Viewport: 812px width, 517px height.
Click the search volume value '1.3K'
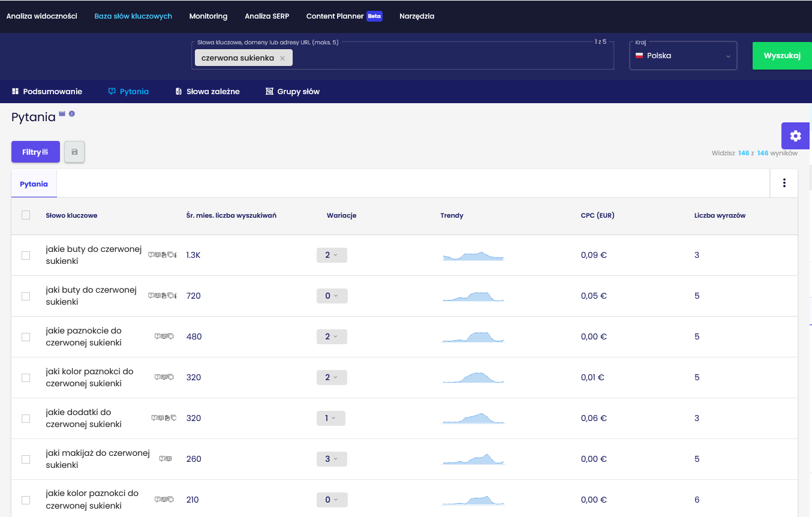(x=193, y=255)
